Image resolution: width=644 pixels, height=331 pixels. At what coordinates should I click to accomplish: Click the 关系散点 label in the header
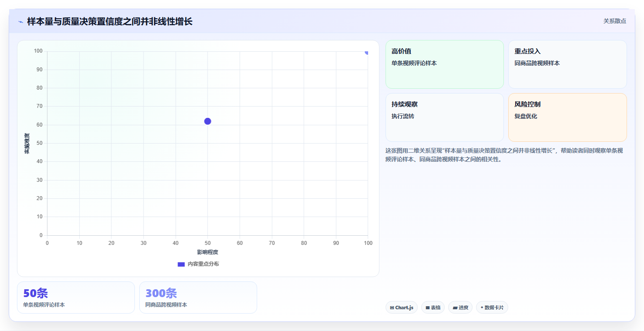click(x=614, y=21)
